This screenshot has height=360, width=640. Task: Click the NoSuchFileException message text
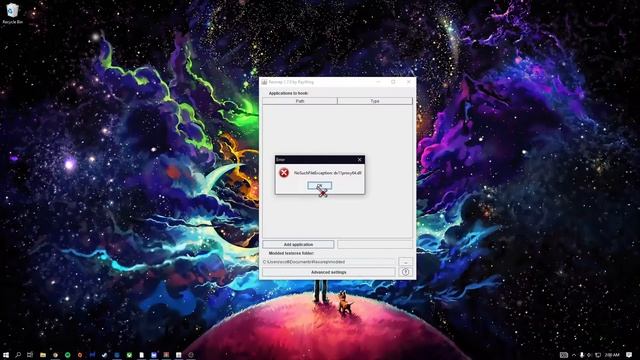328,173
